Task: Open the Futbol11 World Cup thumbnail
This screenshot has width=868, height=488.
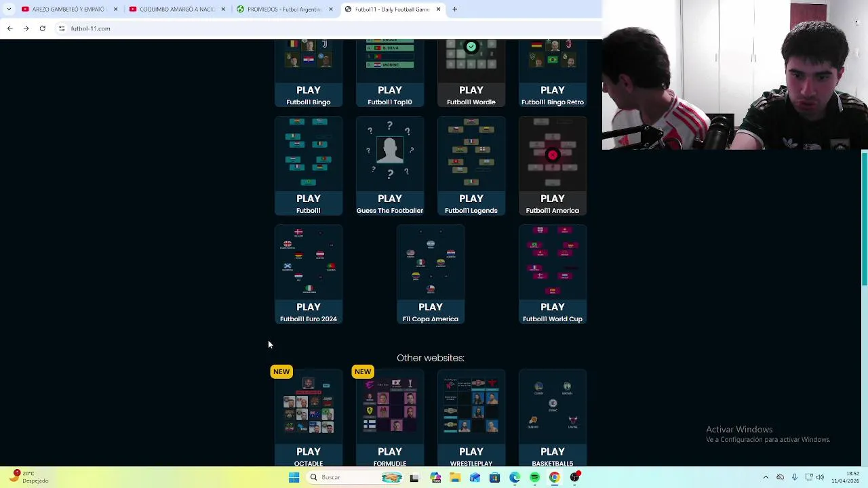Action: coord(552,261)
